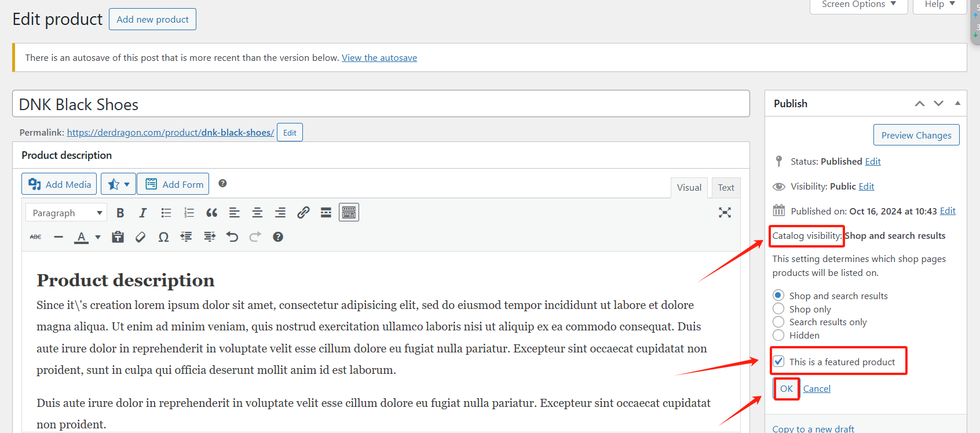Insert a bulleted list
Viewport: 980px width, 433px height.
click(x=166, y=213)
